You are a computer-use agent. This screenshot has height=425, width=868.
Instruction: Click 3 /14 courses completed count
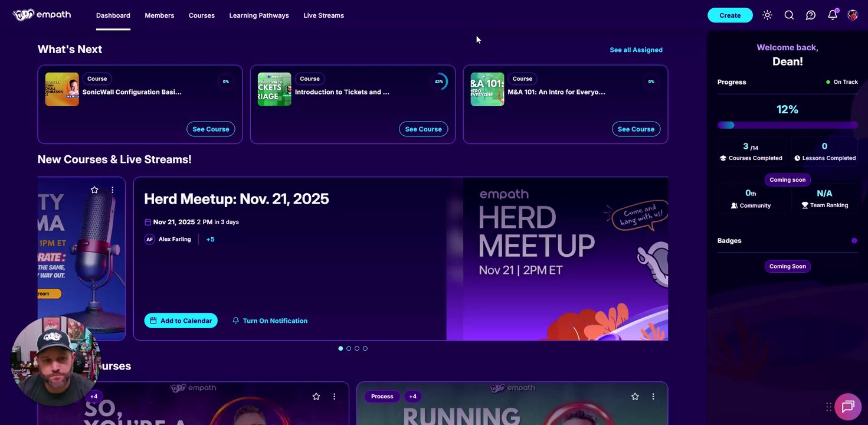[751, 146]
